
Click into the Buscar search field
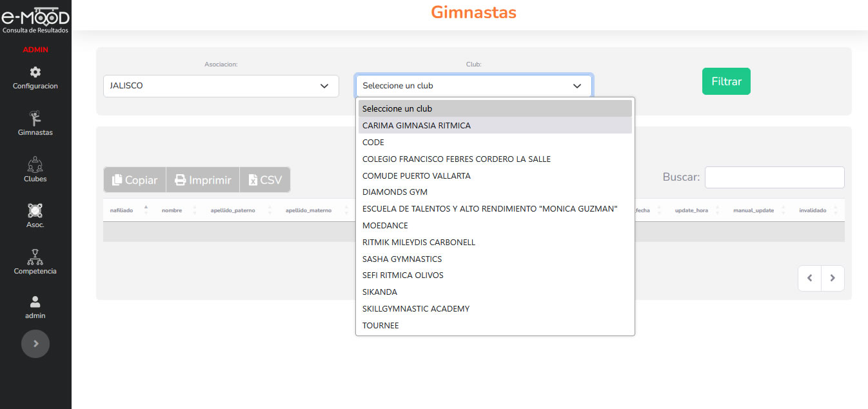click(x=774, y=177)
